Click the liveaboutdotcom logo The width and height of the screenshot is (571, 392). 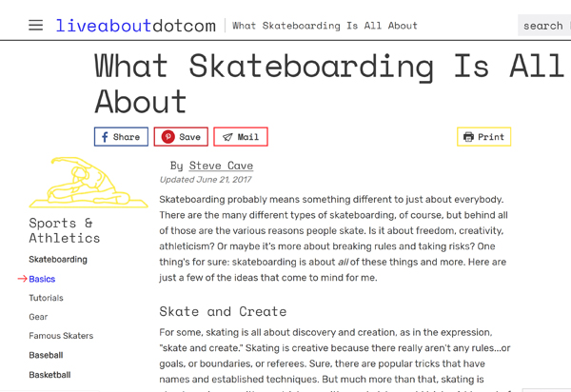point(135,26)
